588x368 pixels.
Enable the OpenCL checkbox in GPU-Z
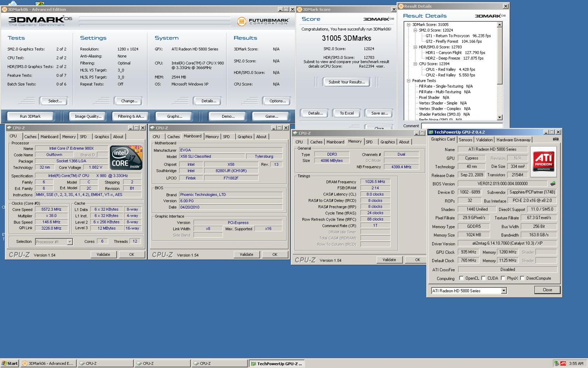pyautogui.click(x=461, y=278)
